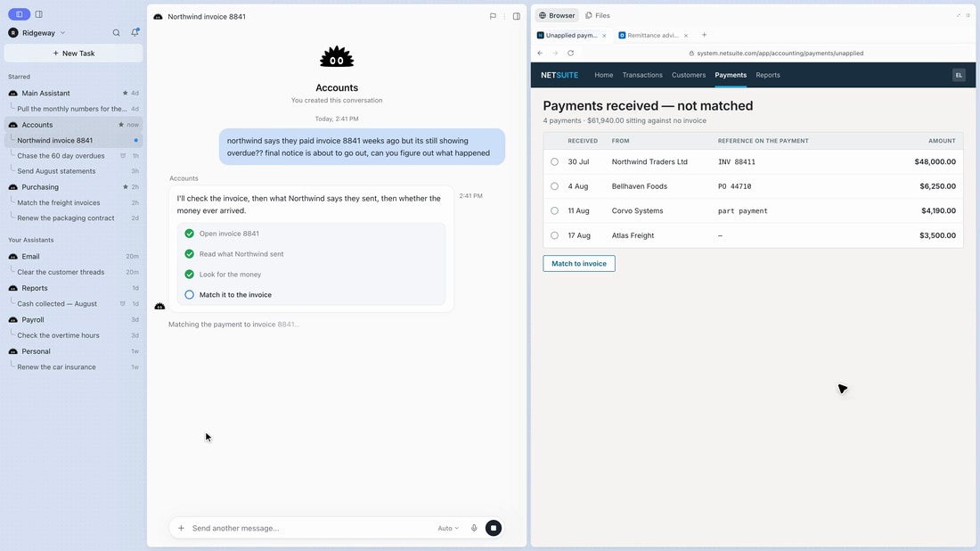Image resolution: width=980 pixels, height=551 pixels.
Task: Open the Send August statements task
Action: tap(56, 171)
